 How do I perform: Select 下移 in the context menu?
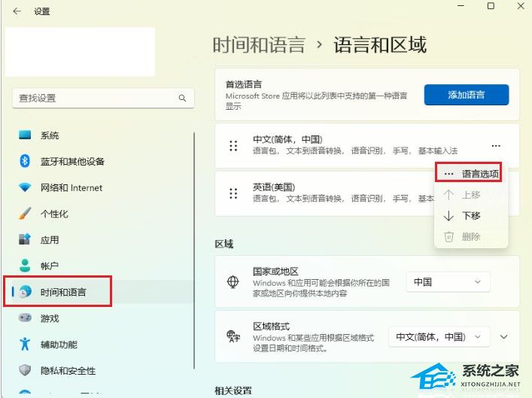pyautogui.click(x=471, y=216)
